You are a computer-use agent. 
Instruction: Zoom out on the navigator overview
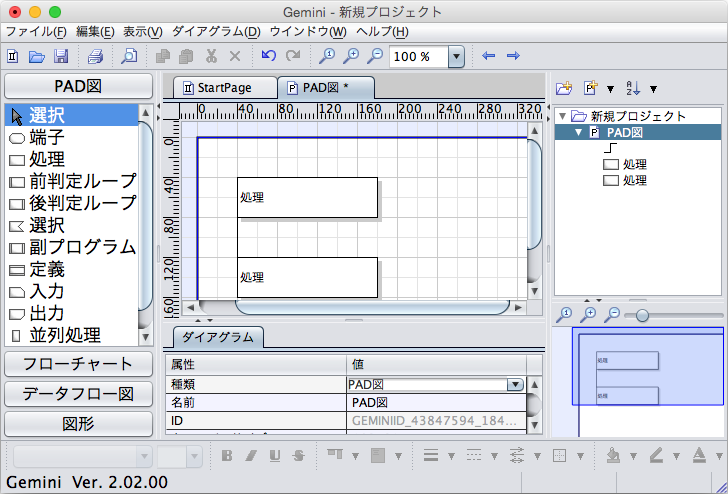(612, 315)
